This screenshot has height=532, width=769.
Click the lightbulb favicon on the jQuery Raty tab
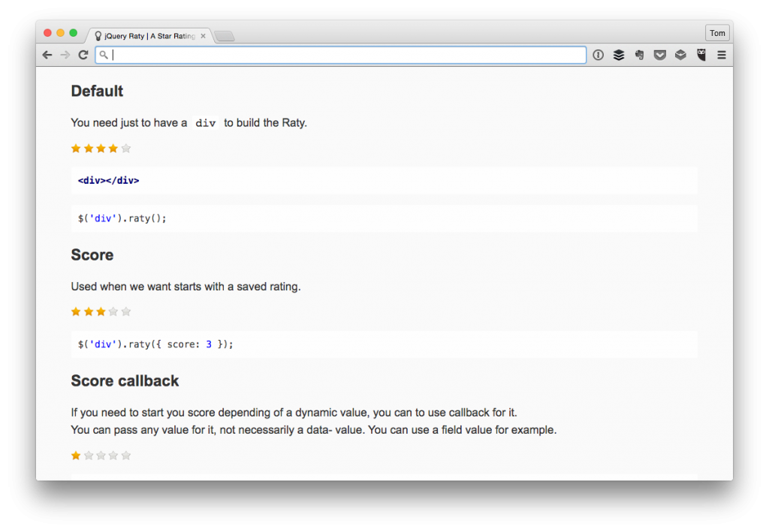(98, 36)
